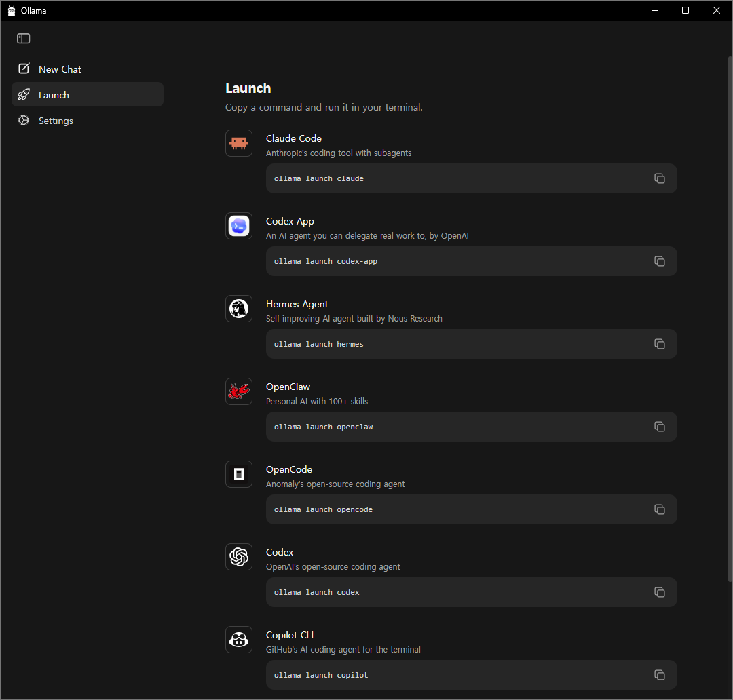Click the Settings gear icon
Viewport: 733px width, 700px height.
tap(24, 121)
